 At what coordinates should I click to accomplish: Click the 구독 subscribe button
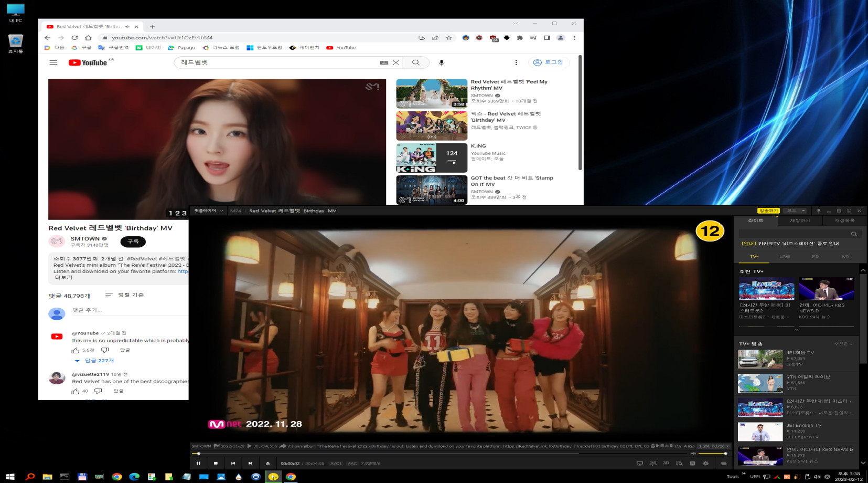(133, 241)
